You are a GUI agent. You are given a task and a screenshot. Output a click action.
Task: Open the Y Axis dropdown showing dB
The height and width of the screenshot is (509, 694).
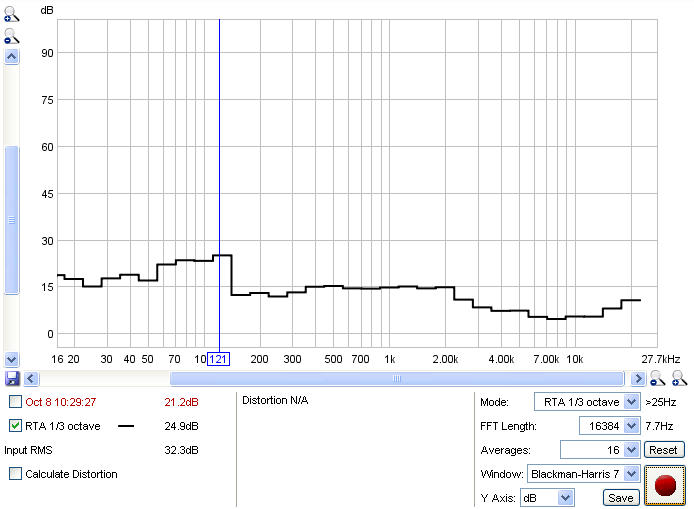[x=547, y=498]
